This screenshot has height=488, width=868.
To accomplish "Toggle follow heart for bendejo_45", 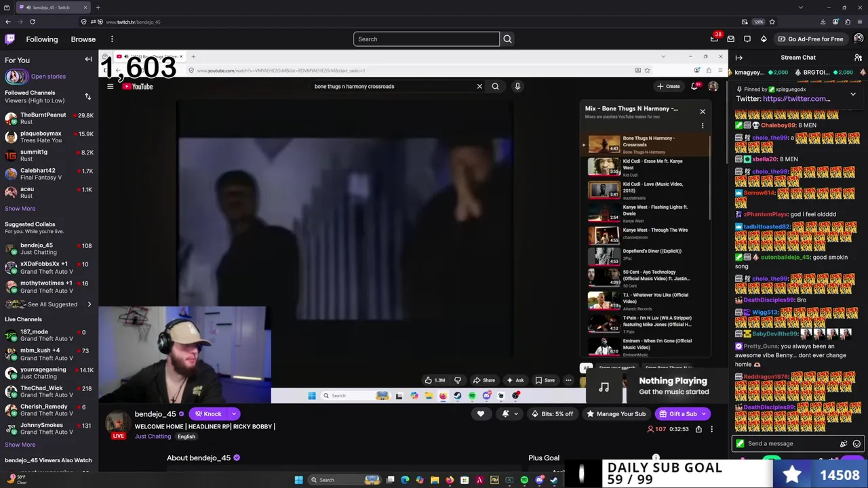I will pos(481,413).
